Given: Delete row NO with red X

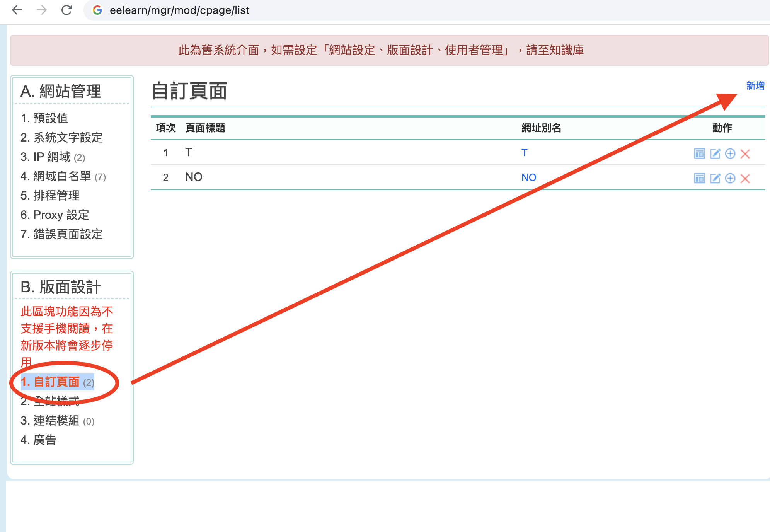Looking at the screenshot, I should coord(745,178).
